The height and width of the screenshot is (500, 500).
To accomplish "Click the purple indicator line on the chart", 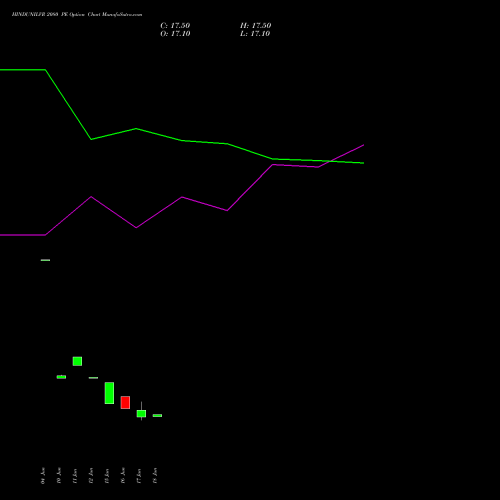I will 182,197.
